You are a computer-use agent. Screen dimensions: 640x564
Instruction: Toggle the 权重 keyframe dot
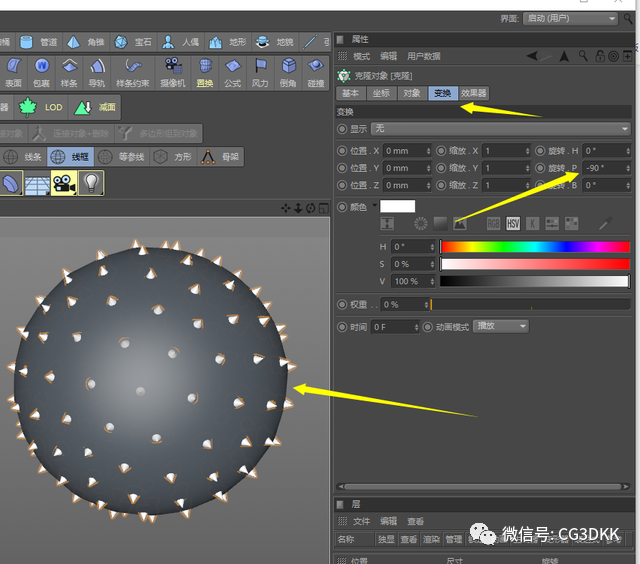pos(342,304)
